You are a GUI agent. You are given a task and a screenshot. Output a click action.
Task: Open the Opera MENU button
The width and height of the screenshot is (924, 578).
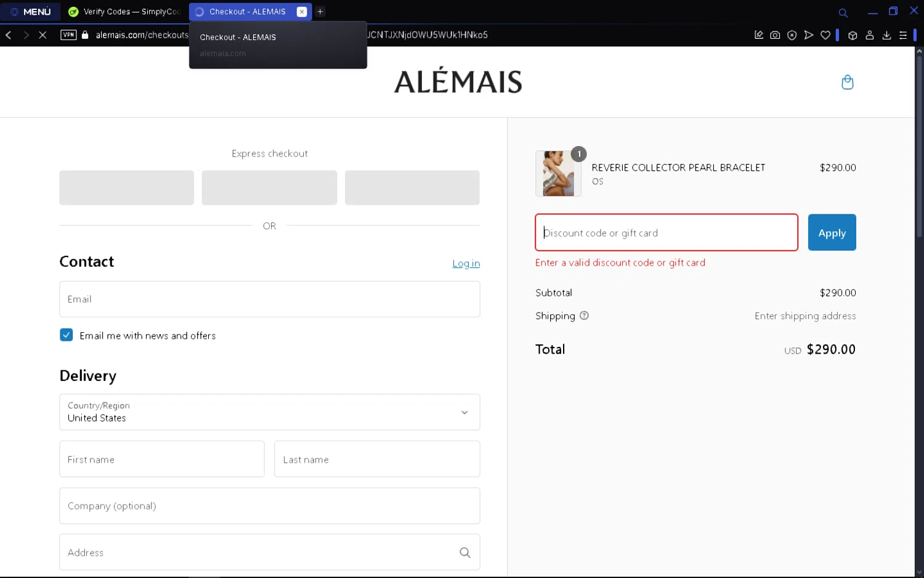point(31,12)
